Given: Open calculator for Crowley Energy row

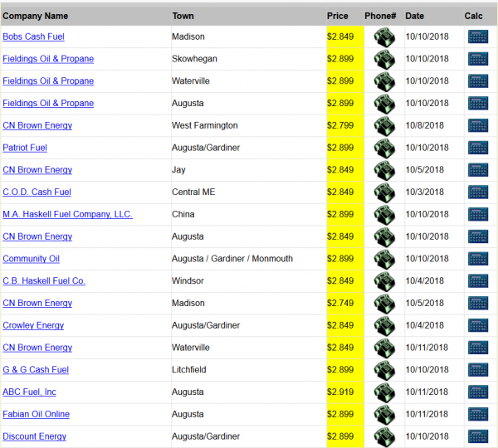Looking at the screenshot, I should point(477,326).
